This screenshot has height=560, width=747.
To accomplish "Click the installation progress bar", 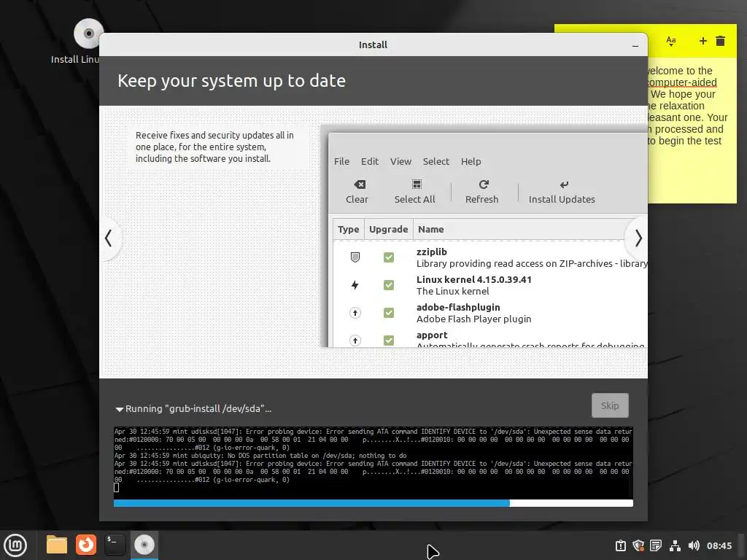I will click(x=373, y=503).
